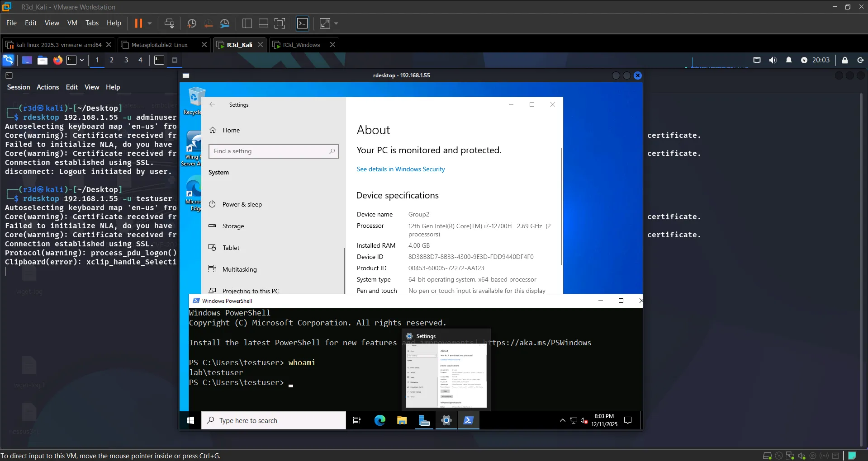Image resolution: width=868 pixels, height=461 pixels.
Task: Expand the stretch guest dropdown arrow
Action: [x=336, y=24]
